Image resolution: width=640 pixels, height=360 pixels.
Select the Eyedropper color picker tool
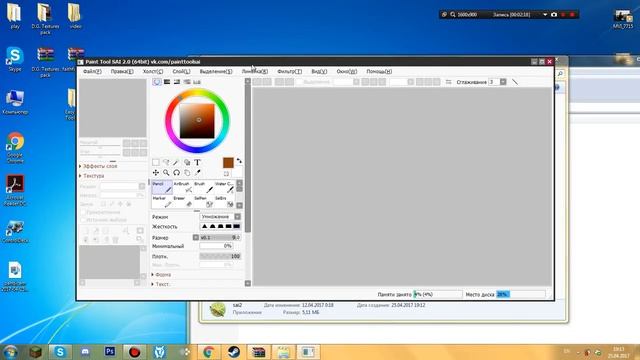[x=198, y=173]
